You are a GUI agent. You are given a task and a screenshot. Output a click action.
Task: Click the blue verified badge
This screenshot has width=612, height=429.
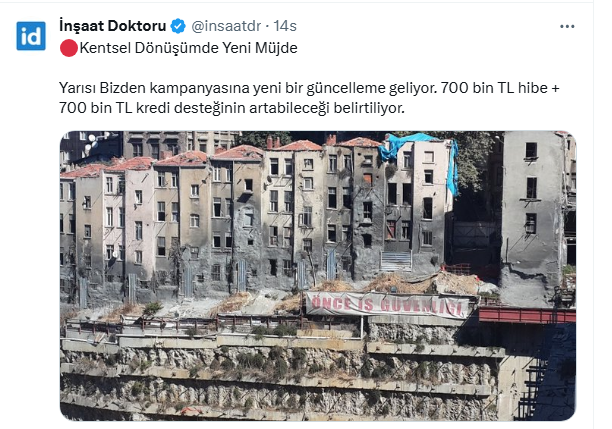click(178, 26)
